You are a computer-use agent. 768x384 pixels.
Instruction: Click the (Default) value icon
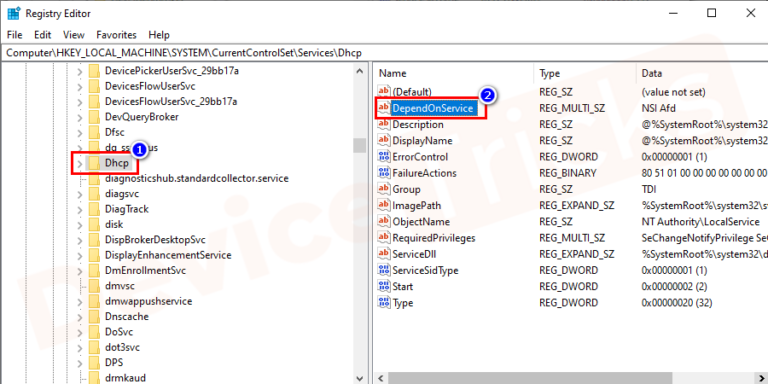coord(384,92)
